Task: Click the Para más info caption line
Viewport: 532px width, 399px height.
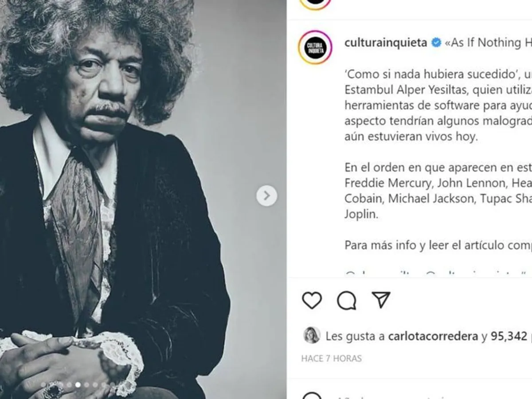Action: click(438, 245)
